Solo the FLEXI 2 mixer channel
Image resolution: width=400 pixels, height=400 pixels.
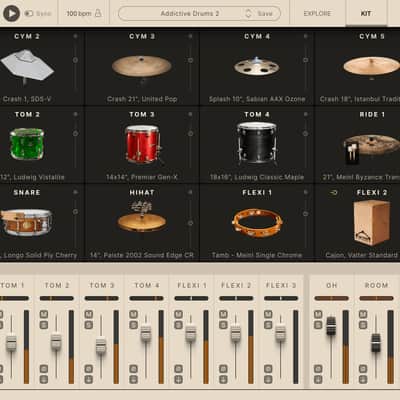tap(223, 325)
